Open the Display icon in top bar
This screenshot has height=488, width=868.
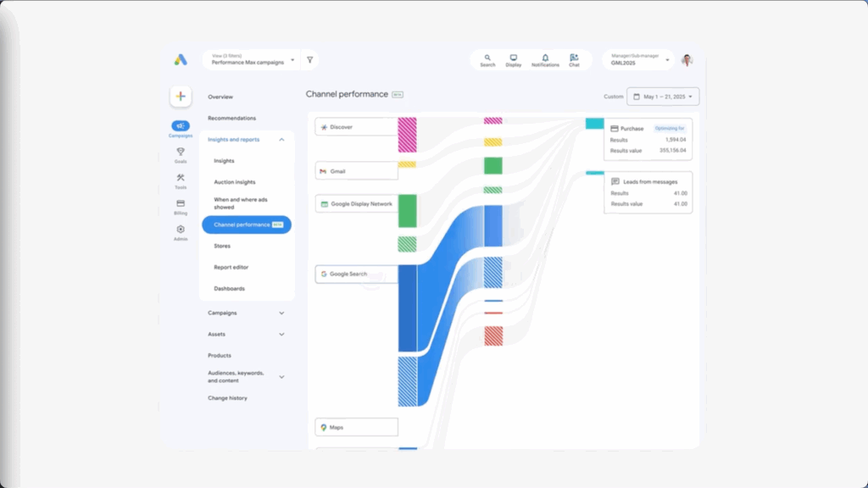514,60
